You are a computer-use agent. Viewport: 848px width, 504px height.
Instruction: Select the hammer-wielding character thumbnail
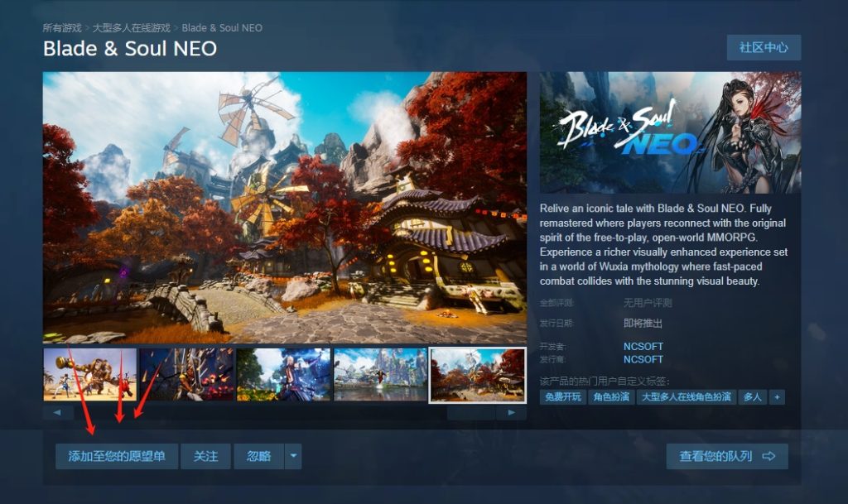pyautogui.click(x=89, y=374)
